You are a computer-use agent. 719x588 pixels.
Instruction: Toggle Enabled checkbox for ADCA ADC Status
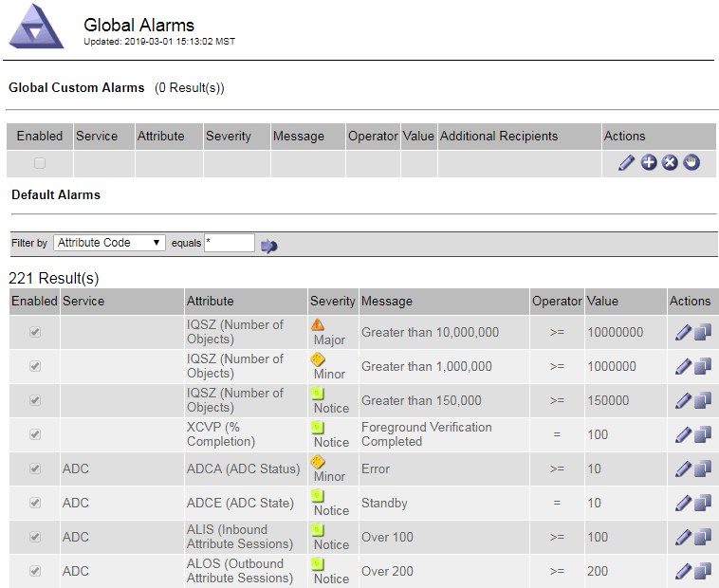(35, 469)
